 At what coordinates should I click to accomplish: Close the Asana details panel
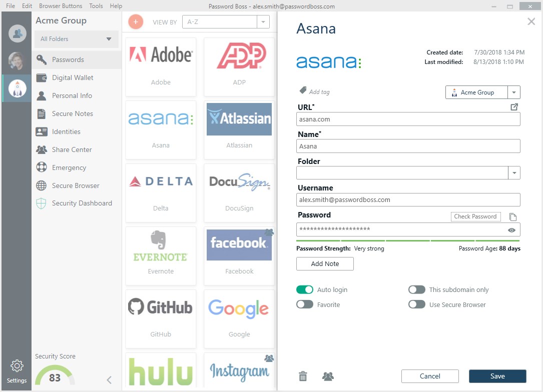click(531, 21)
